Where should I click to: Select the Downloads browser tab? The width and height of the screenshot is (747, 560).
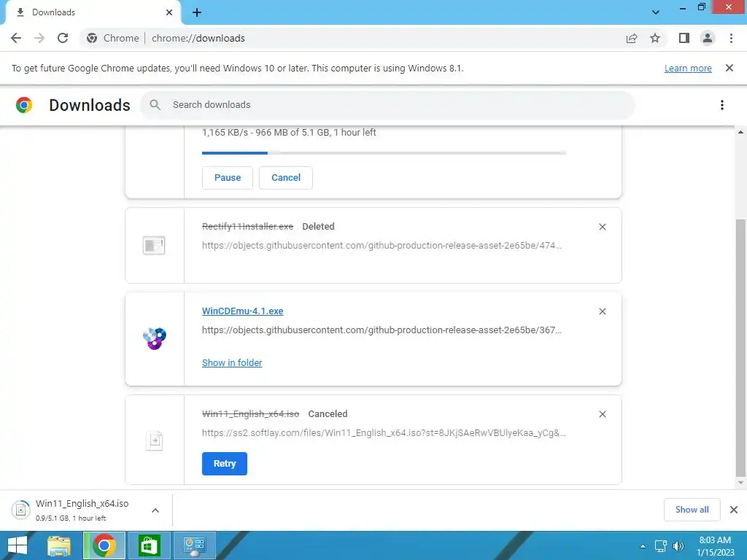[93, 12]
